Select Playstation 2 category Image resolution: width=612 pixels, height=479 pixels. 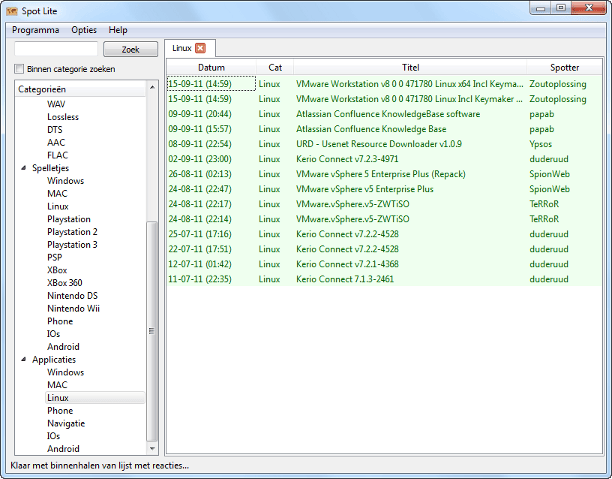[72, 232]
